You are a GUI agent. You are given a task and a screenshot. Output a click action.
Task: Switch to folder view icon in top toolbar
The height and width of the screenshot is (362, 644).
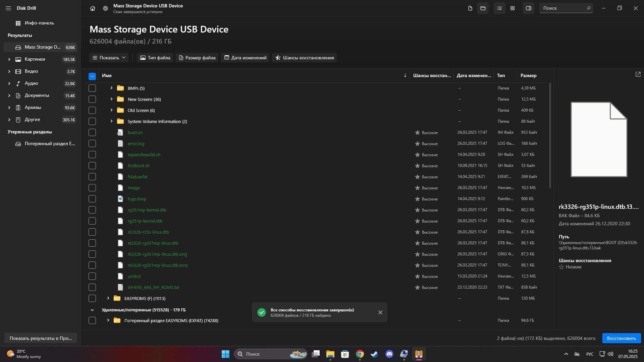(x=483, y=8)
